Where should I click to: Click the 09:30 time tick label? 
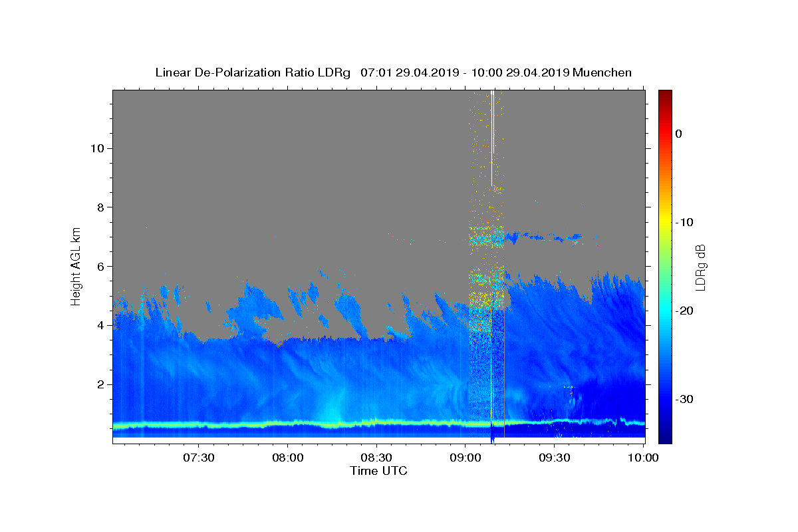pos(555,458)
